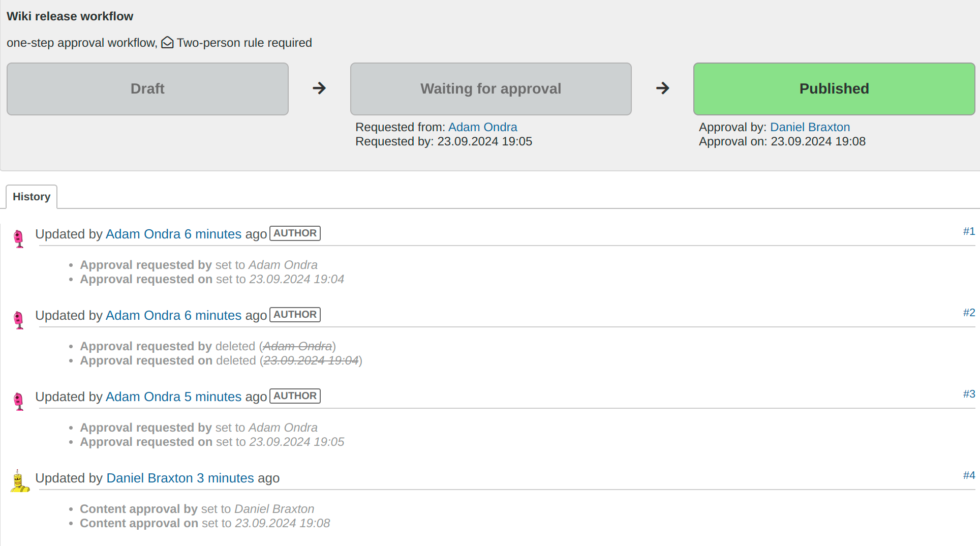980x546 pixels.
Task: Click Adam Ondra's avatar on entry #3
Action: tap(19, 401)
